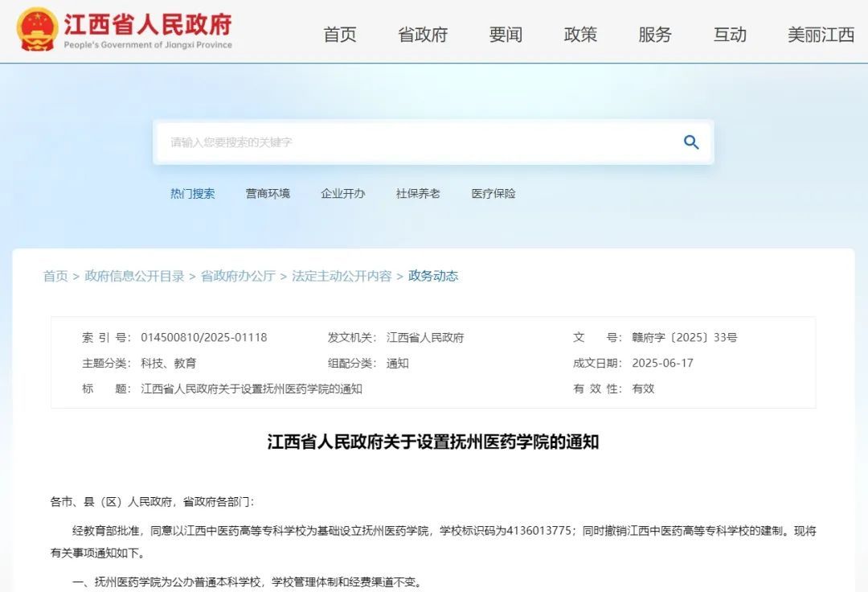Open the 法定主动公开内容 breadcrumb
The width and height of the screenshot is (868, 592).
point(341,276)
